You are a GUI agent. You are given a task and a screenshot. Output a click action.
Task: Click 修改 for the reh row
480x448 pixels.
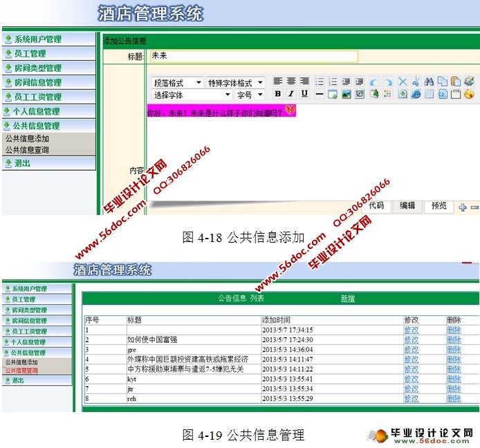(x=412, y=398)
